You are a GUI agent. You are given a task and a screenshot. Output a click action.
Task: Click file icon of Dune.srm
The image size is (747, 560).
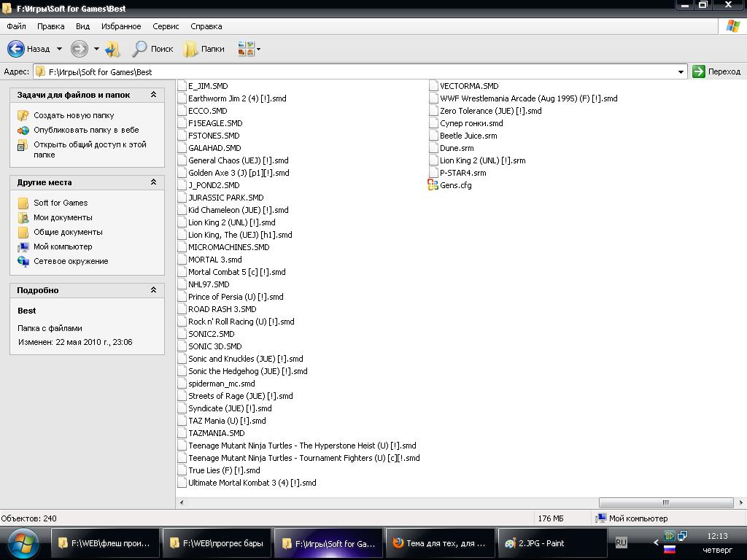pos(433,147)
